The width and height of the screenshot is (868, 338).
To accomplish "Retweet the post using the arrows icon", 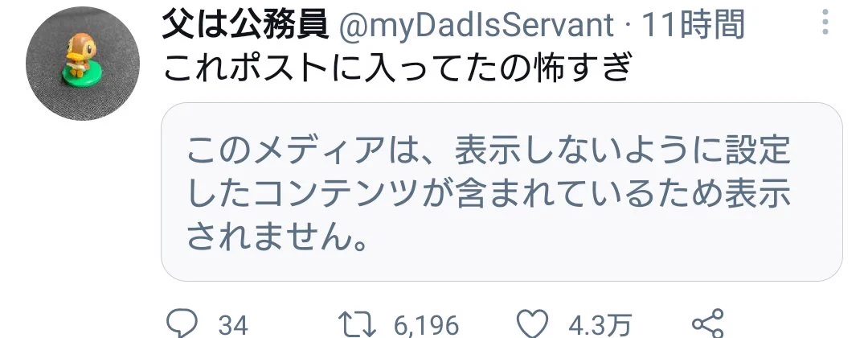I will click(357, 324).
